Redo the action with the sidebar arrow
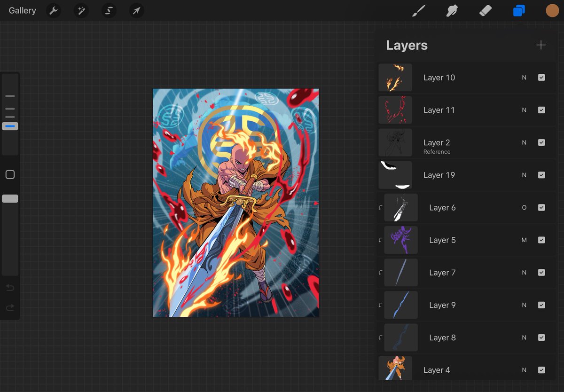The height and width of the screenshot is (392, 564). [10, 308]
